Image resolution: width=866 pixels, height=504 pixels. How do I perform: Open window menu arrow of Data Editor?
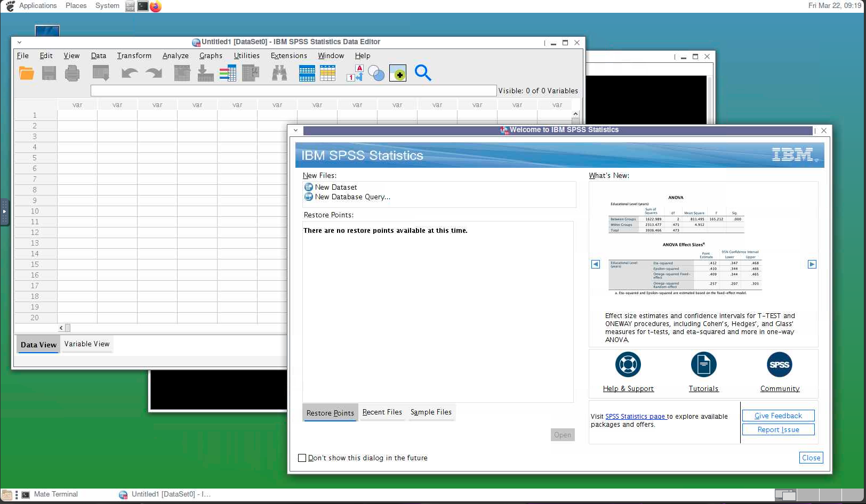pos(19,42)
